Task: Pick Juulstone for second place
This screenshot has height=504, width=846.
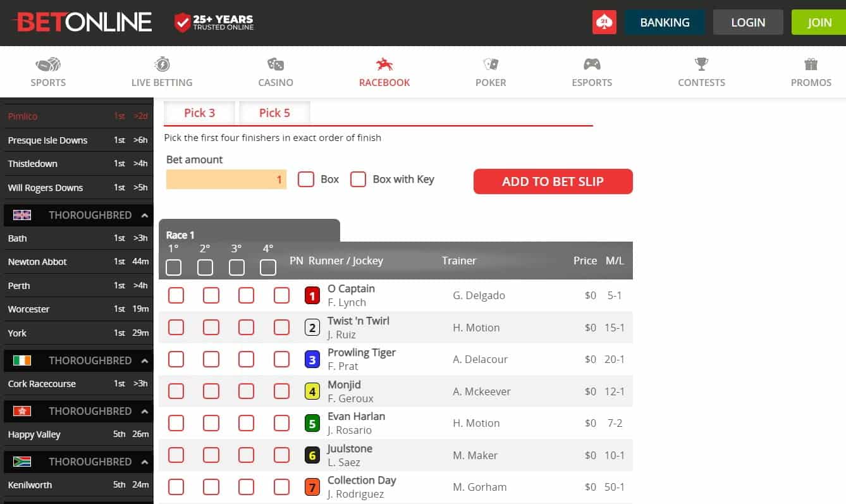Action: (x=211, y=455)
